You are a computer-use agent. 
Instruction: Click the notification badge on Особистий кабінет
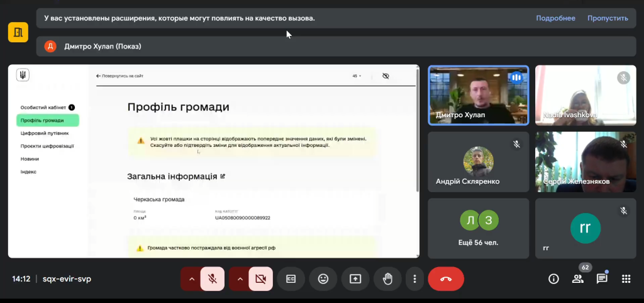coord(72,107)
